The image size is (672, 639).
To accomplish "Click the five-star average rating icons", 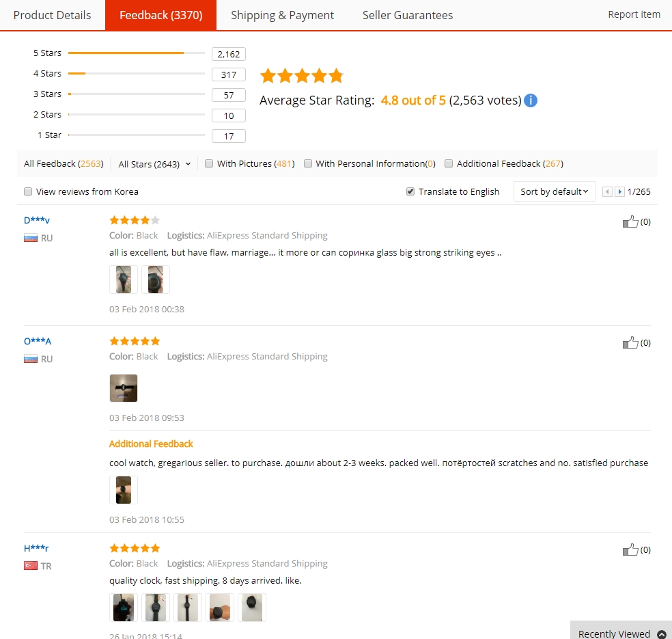I will click(301, 76).
